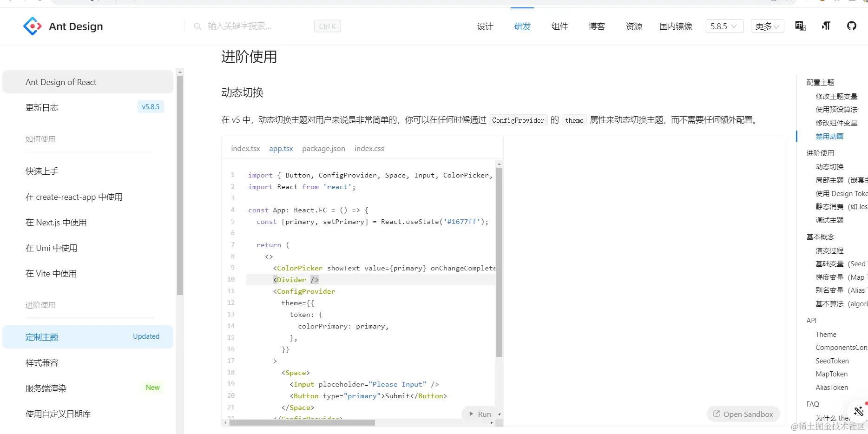Switch to the package.json tab
Screen dimensions: 868x434
tap(323, 148)
